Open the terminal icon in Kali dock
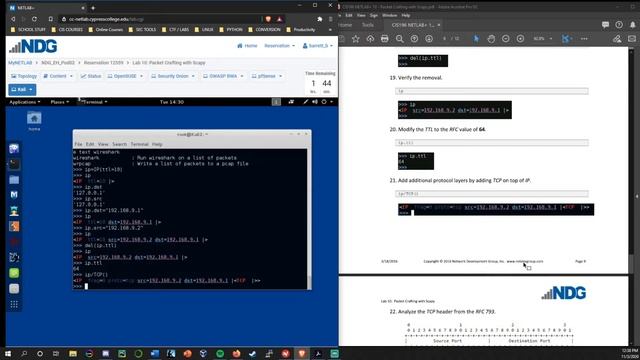The height and width of the screenshot is (360, 640). pyautogui.click(x=14, y=164)
